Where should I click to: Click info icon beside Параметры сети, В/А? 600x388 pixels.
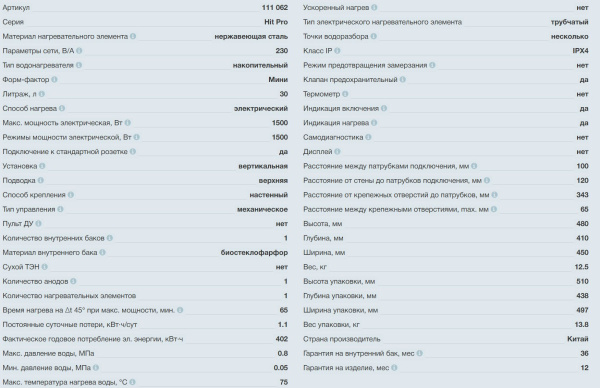point(79,51)
